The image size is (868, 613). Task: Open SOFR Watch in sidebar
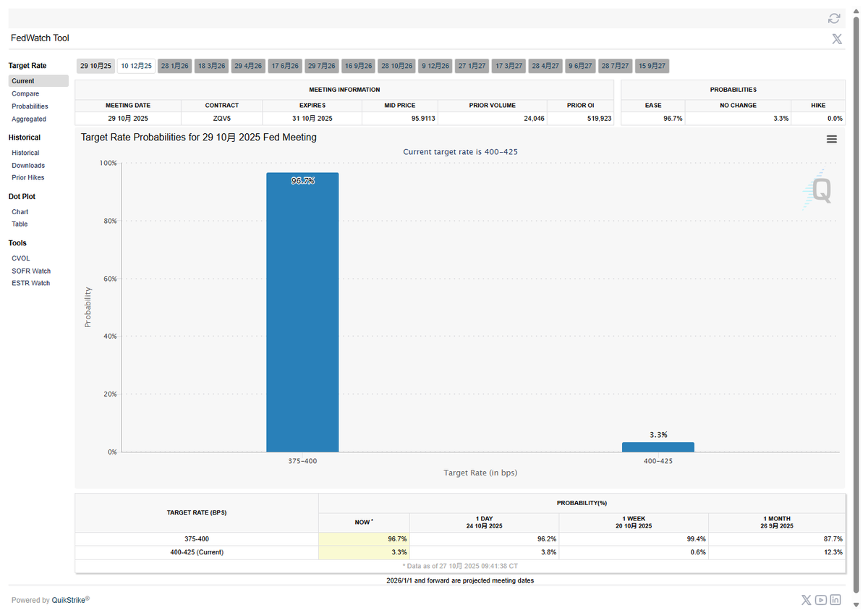coord(31,271)
